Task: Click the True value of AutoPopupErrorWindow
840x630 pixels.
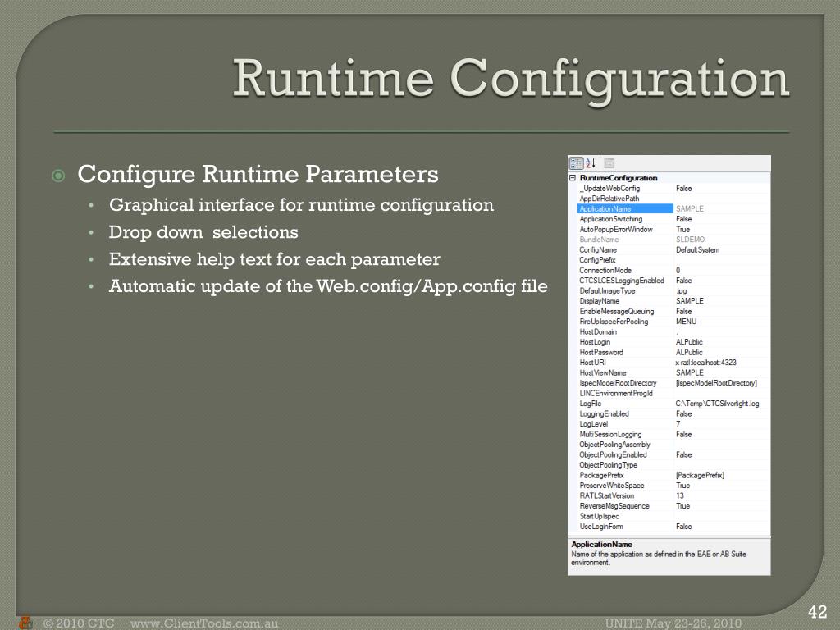Action: [682, 230]
